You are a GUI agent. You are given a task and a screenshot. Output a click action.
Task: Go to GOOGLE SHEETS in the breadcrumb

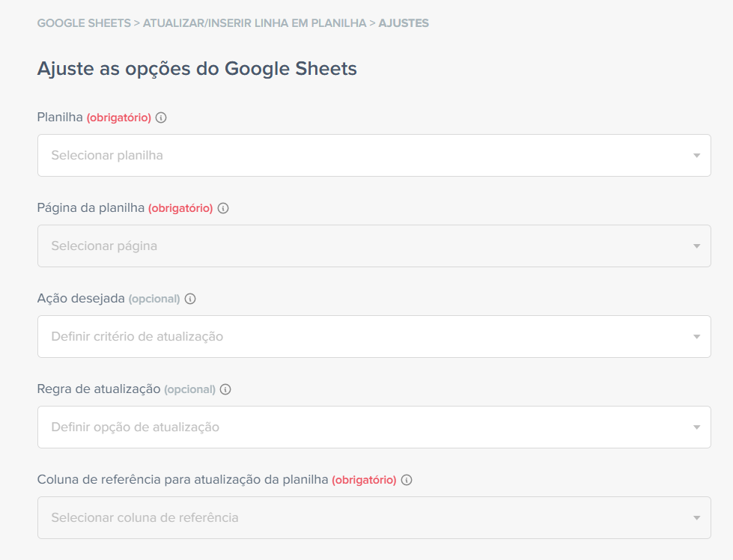84,23
